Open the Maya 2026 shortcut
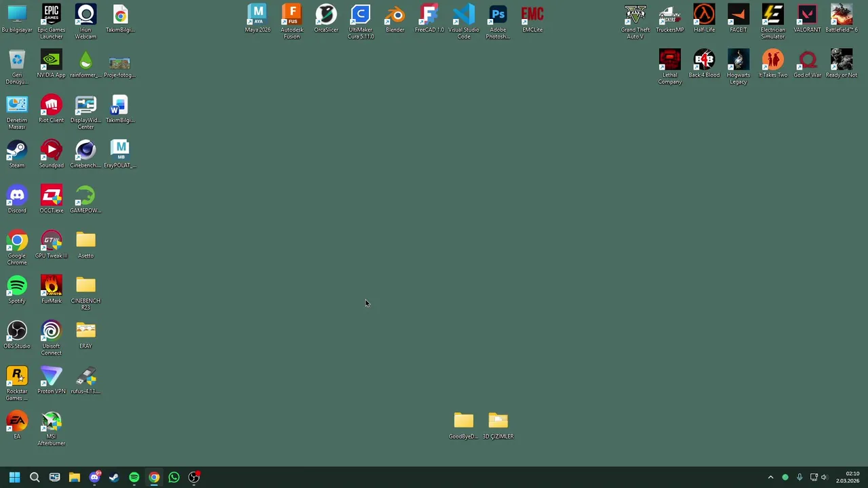The height and width of the screenshot is (488, 868). point(258,18)
